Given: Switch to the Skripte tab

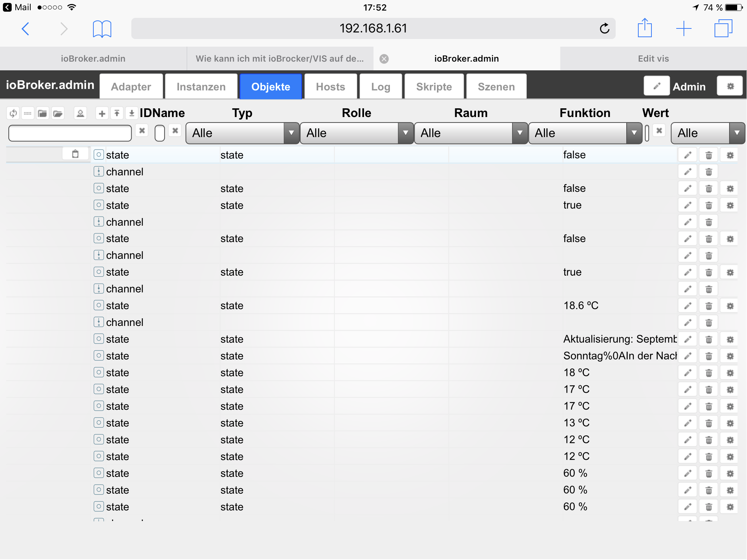Looking at the screenshot, I should coord(434,87).
